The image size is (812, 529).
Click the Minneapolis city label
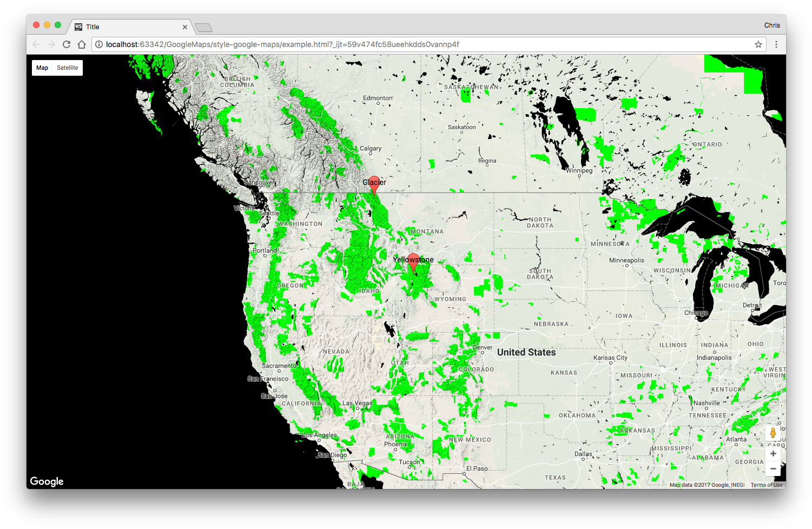pos(626,260)
